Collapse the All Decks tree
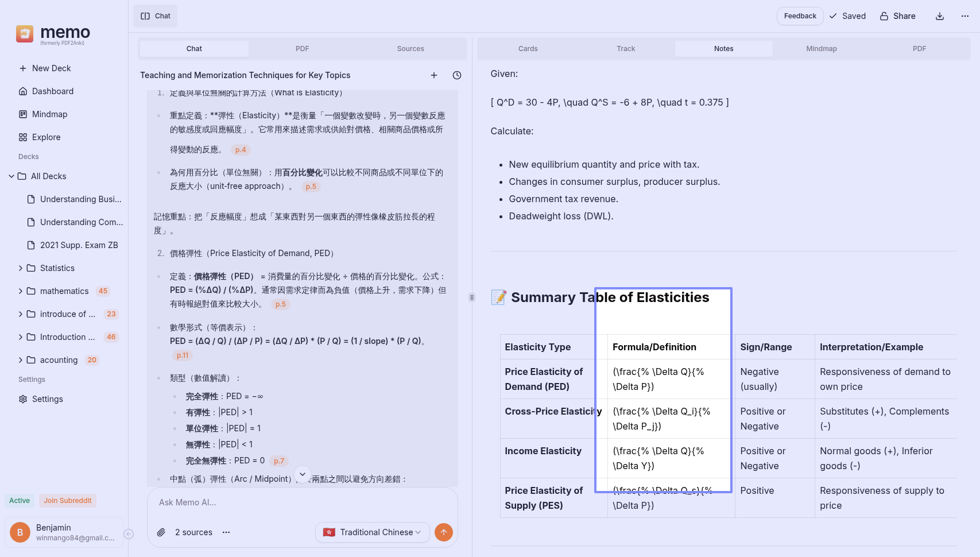The image size is (980, 557). (x=11, y=176)
